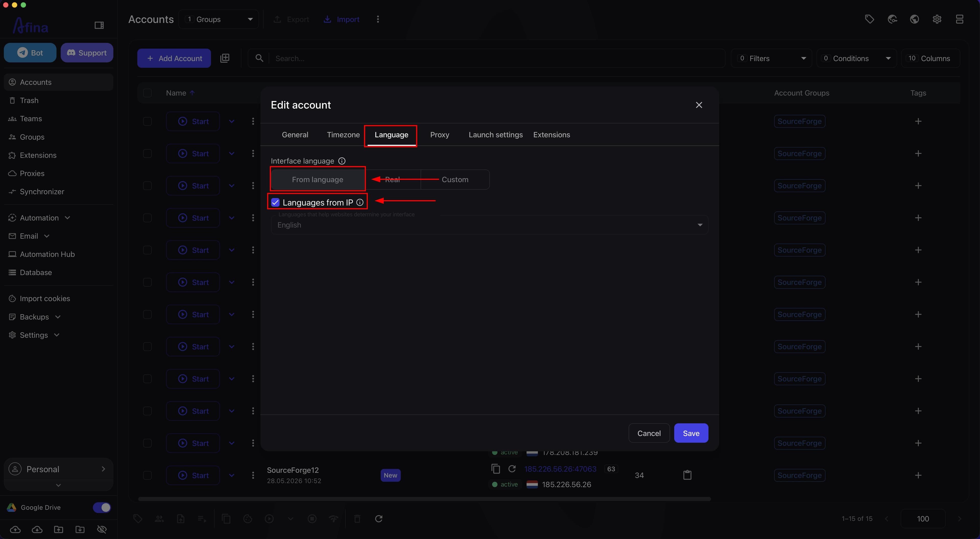Click the folder download icon in sidebar footer
Image resolution: width=980 pixels, height=539 pixels.
pyautogui.click(x=80, y=530)
